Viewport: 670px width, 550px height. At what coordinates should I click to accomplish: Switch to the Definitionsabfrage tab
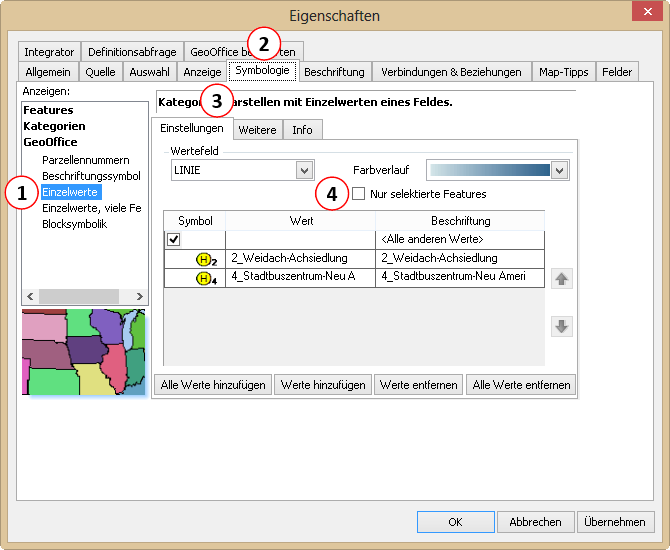click(132, 52)
